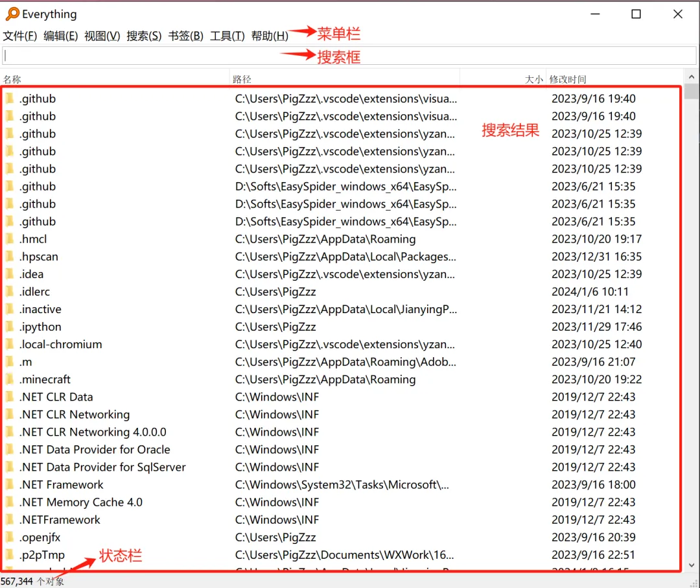Open the 搜索(S) menu
Viewport: 700px width, 588px height.
(144, 36)
